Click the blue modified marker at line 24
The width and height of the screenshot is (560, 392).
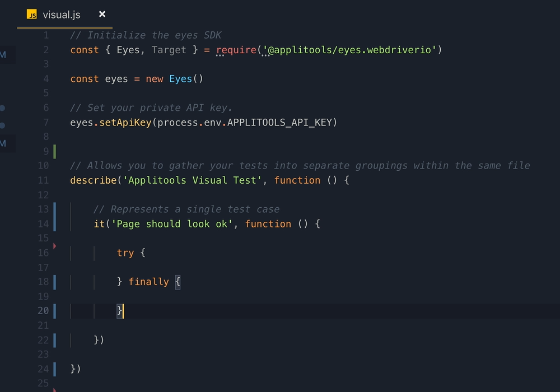(x=54, y=369)
